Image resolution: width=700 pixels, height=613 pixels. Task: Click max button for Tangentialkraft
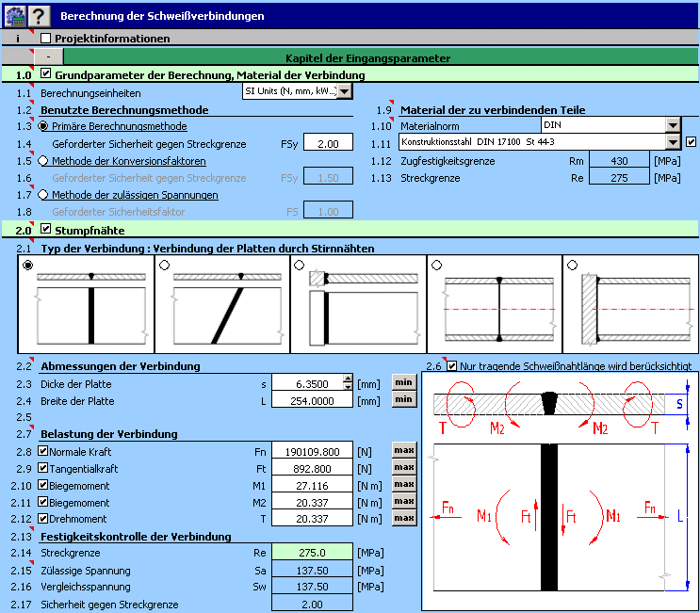(404, 468)
